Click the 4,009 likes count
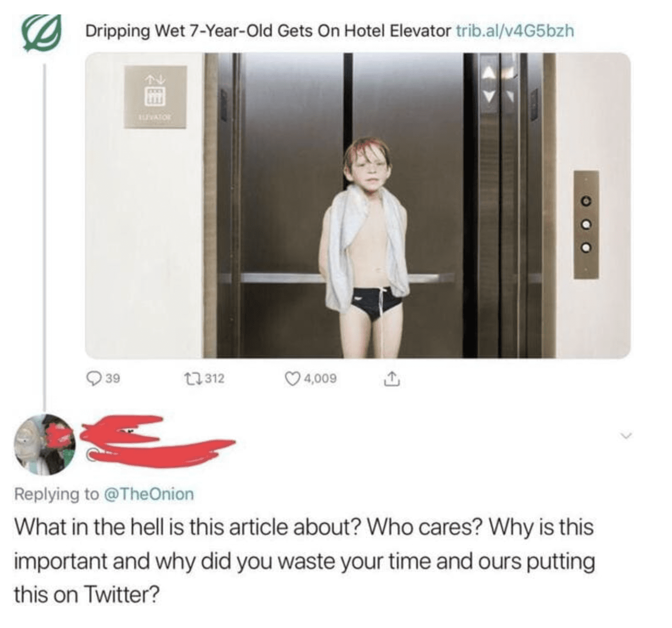This screenshot has width=672, height=628. [x=320, y=378]
